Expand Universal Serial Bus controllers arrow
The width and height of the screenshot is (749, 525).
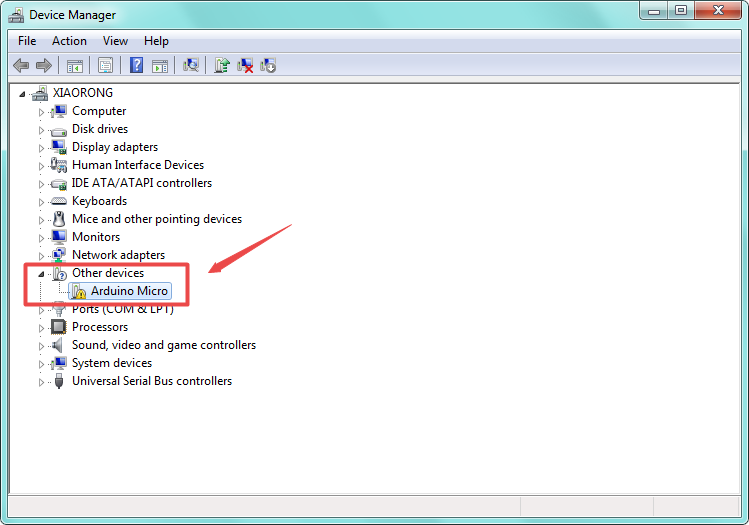(x=41, y=382)
